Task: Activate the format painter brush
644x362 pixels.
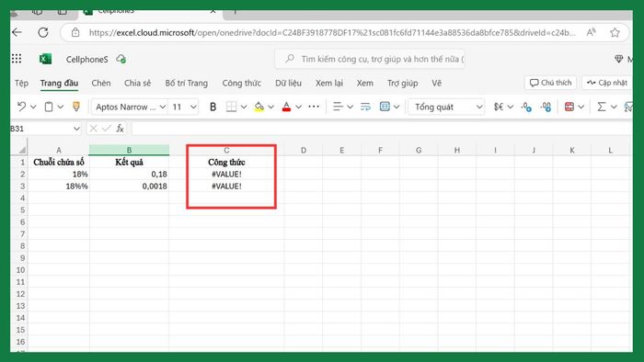Action: (76, 107)
